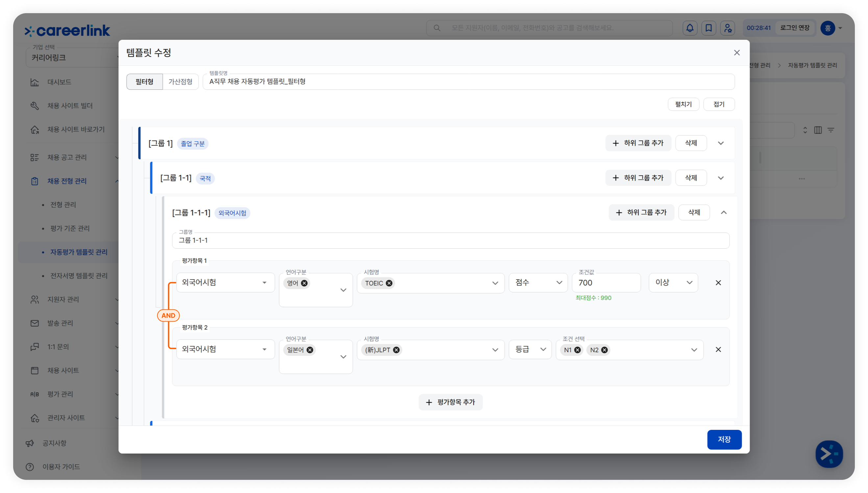
Task: Delete 그룹 1-1 with 삭제
Action: pos(691,178)
